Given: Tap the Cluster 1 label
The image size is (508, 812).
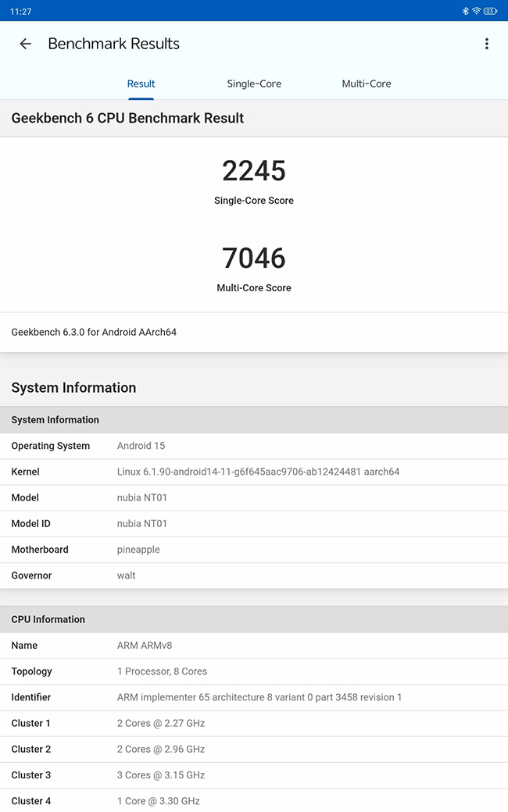Looking at the screenshot, I should tap(30, 723).
